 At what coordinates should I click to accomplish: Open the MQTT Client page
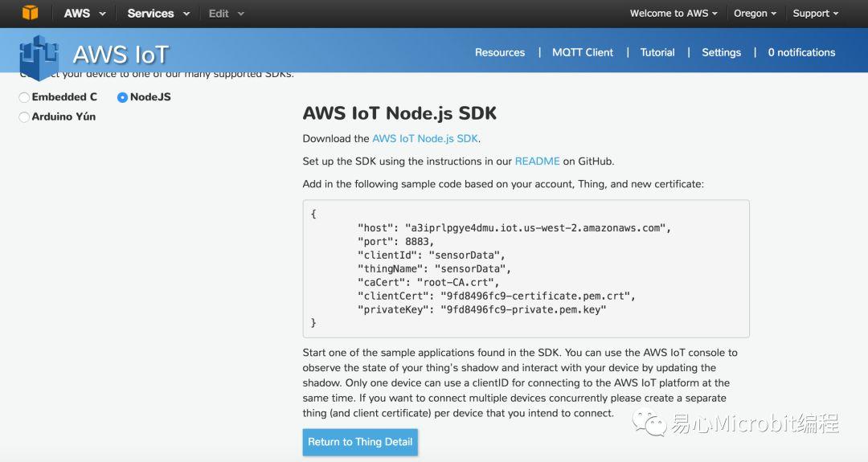[583, 52]
